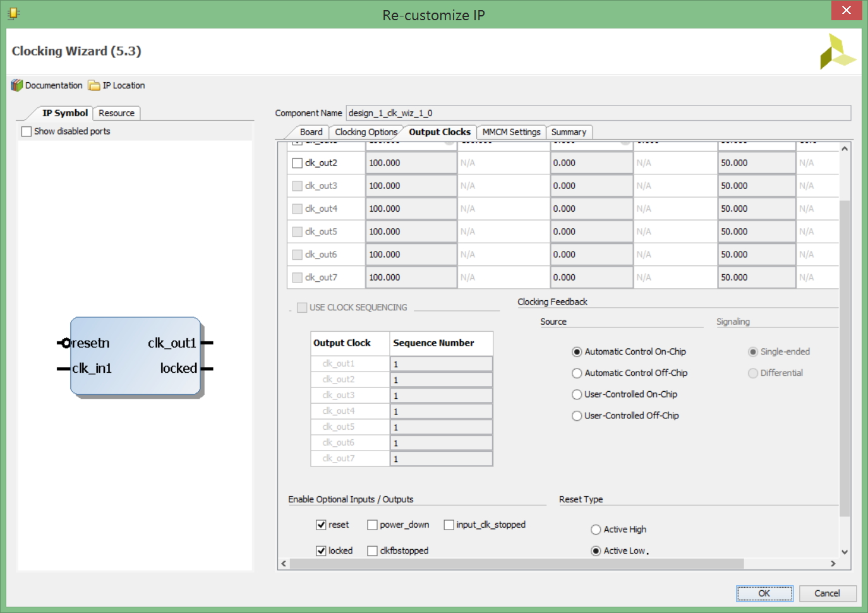Open the MMCM Settings tab
Screen dimensions: 868x613
pos(512,132)
